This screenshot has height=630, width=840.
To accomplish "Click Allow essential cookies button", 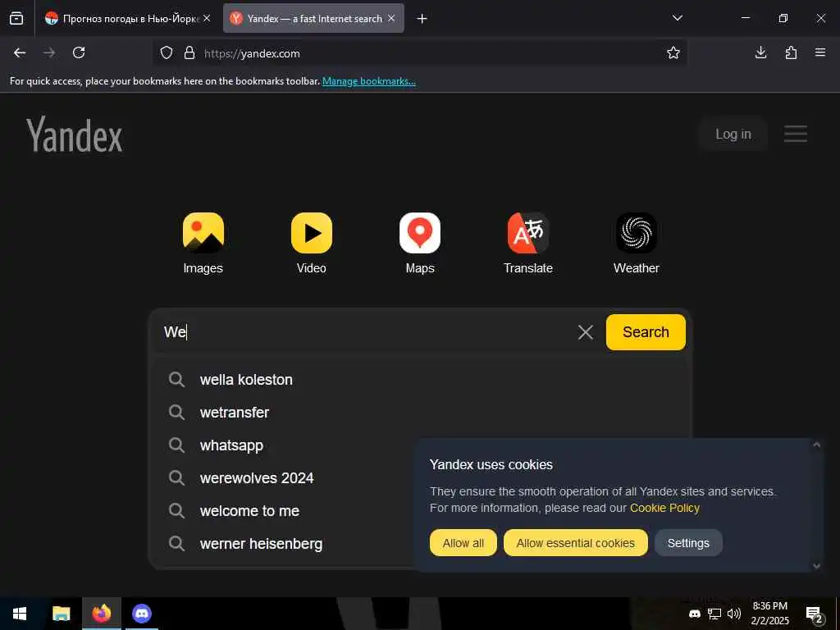I will coord(575,543).
